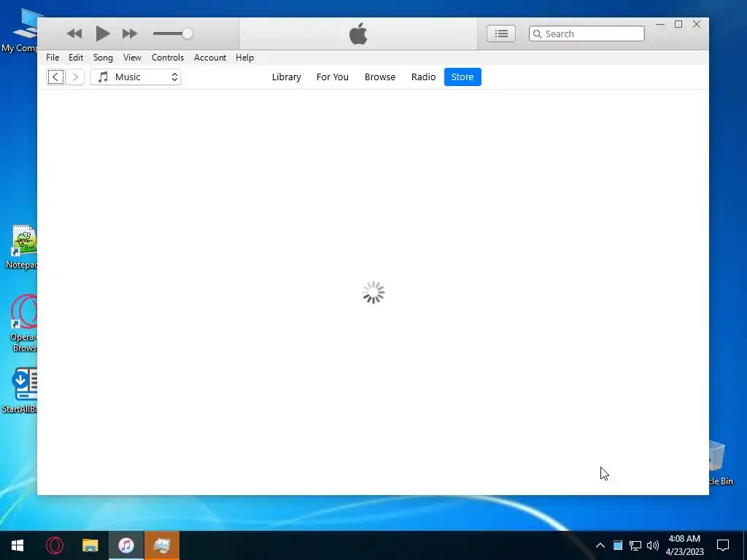
Task: Switch to the For You tab
Action: tap(333, 77)
